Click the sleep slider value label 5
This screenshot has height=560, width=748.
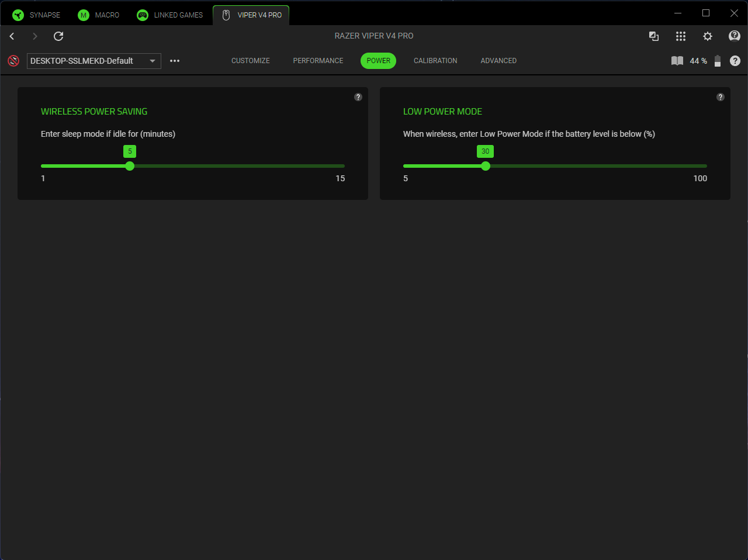(130, 151)
